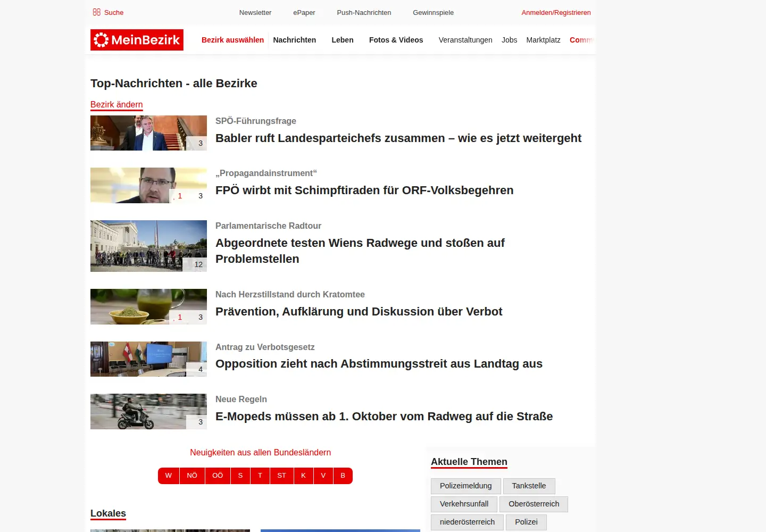The width and height of the screenshot is (766, 532).
Task: Open the Newsletter link
Action: [x=255, y=13]
